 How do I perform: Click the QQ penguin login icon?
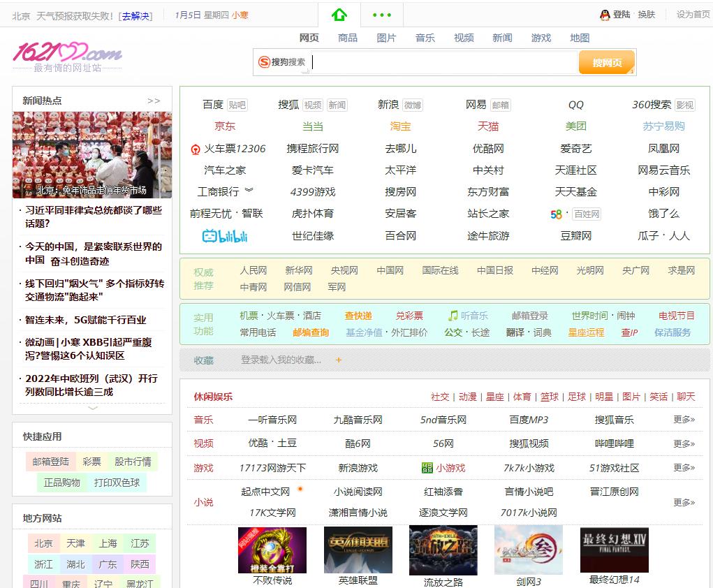point(605,15)
